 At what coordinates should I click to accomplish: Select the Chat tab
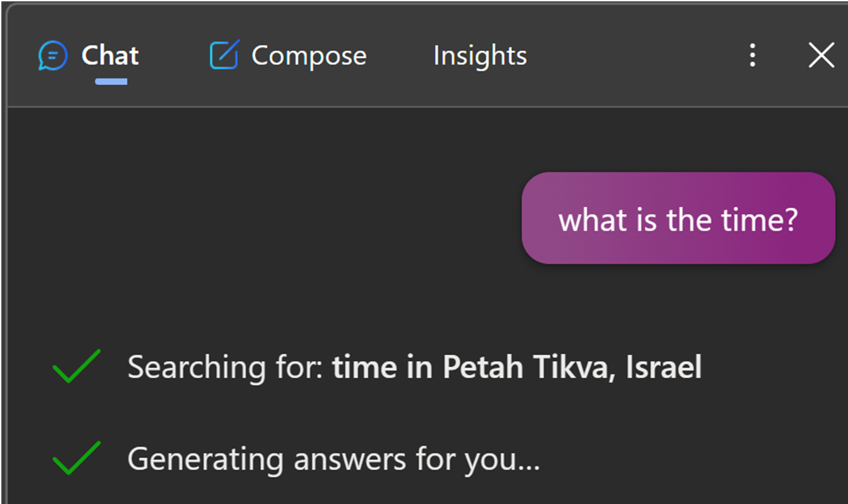pyautogui.click(x=109, y=55)
